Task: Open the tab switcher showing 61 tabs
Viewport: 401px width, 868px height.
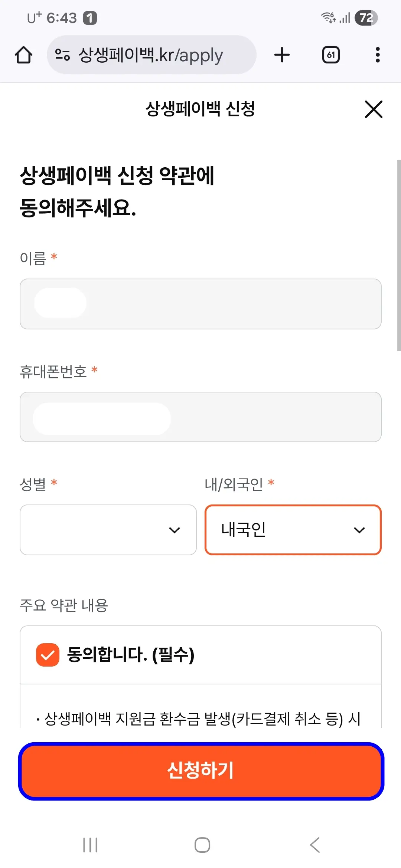Action: pyautogui.click(x=330, y=55)
